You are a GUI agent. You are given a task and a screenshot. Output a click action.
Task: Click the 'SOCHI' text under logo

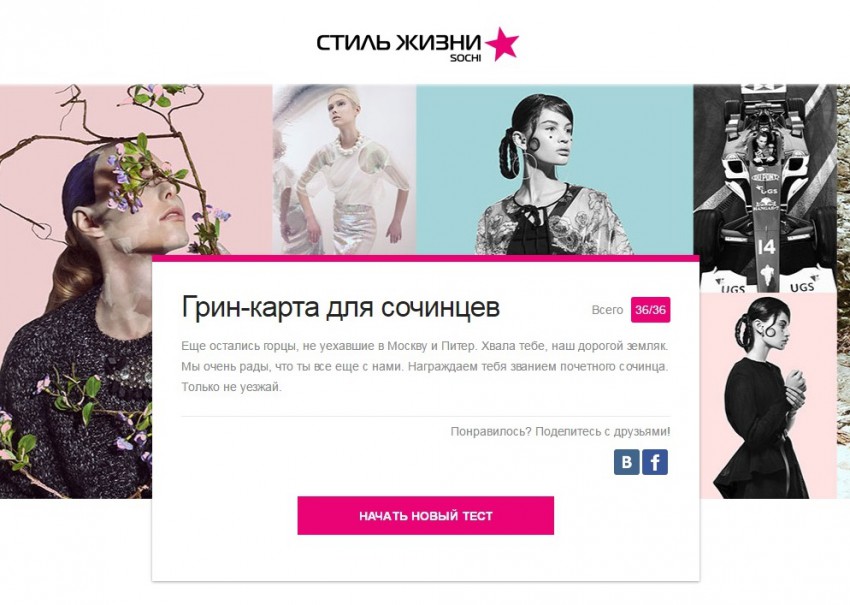[465, 59]
